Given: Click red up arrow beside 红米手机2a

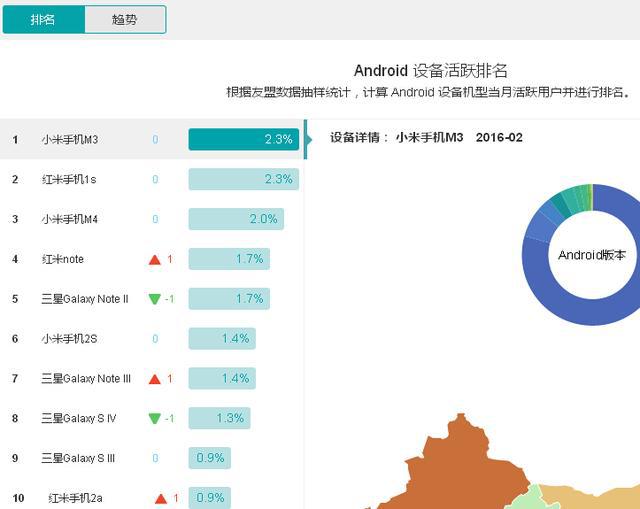Looking at the screenshot, I should pyautogui.click(x=161, y=498).
